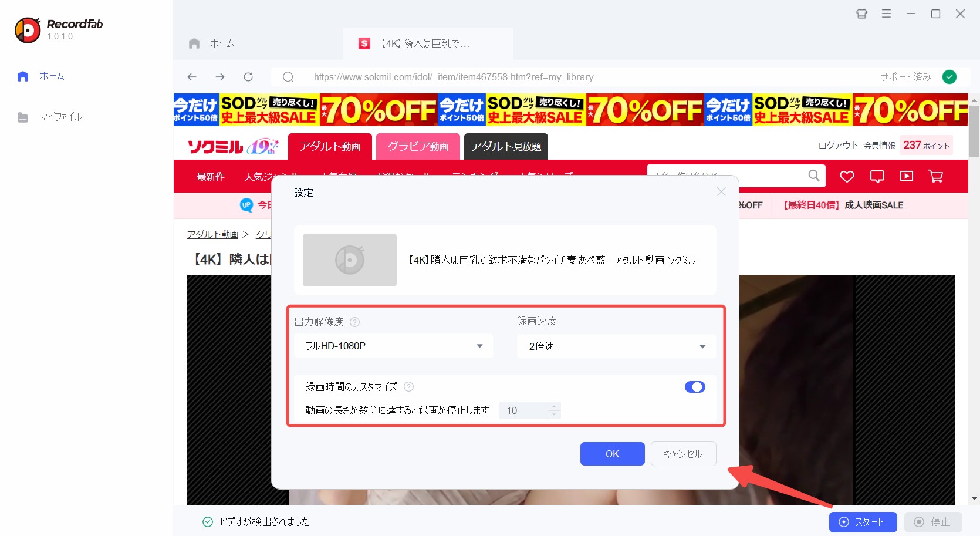Click the site search magnifier icon

click(814, 176)
